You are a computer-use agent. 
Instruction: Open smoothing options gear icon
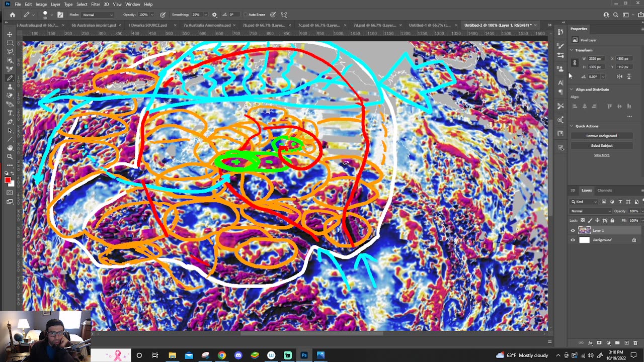click(214, 15)
